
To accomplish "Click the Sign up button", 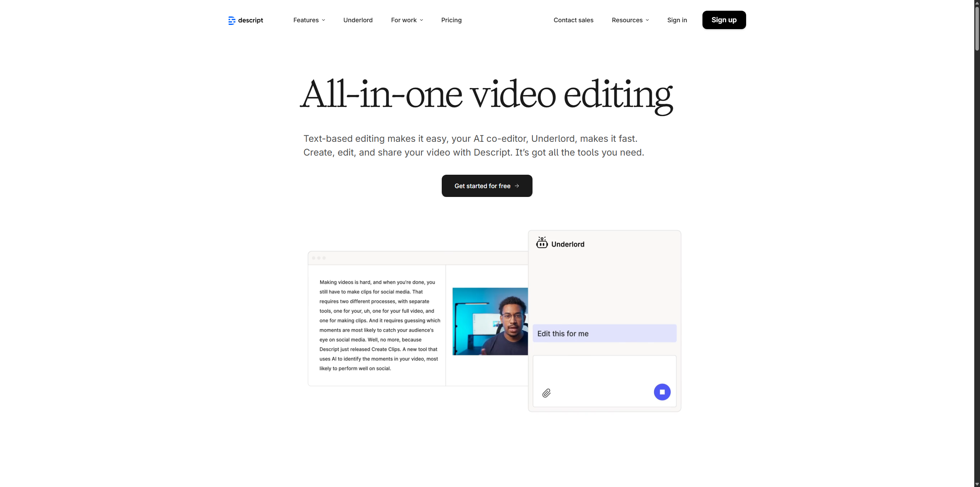I will [724, 20].
